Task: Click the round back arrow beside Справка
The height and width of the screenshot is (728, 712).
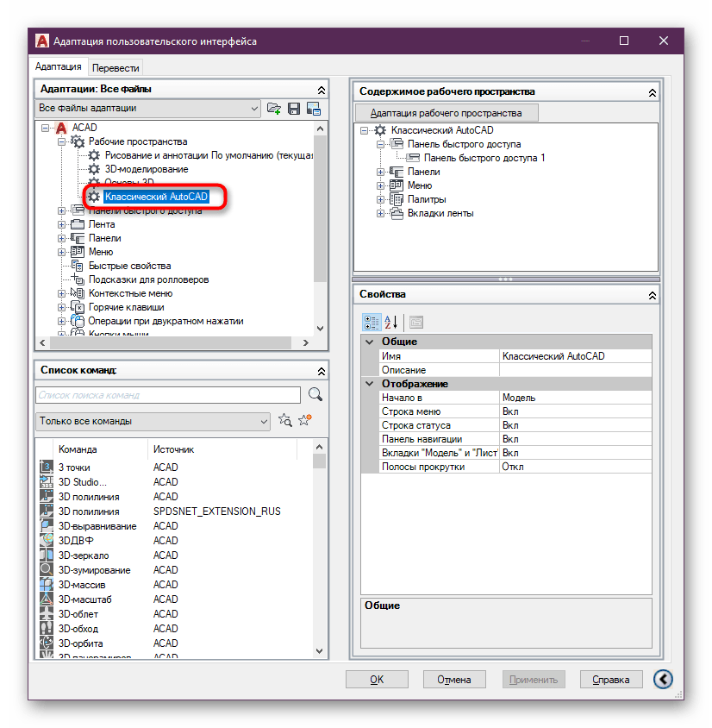Action: 663,679
